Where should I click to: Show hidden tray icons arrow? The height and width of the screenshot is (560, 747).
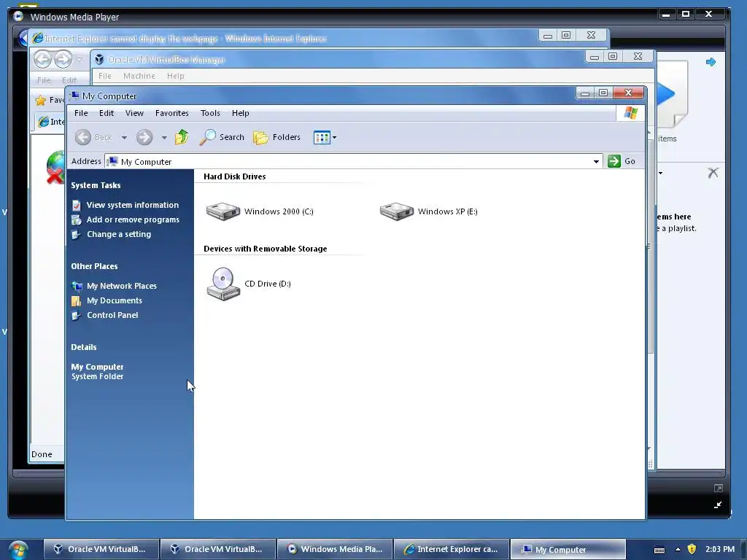point(678,549)
